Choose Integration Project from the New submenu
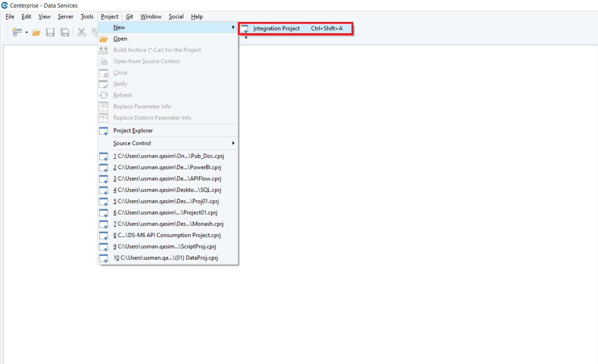The height and width of the screenshot is (364, 598). click(296, 29)
